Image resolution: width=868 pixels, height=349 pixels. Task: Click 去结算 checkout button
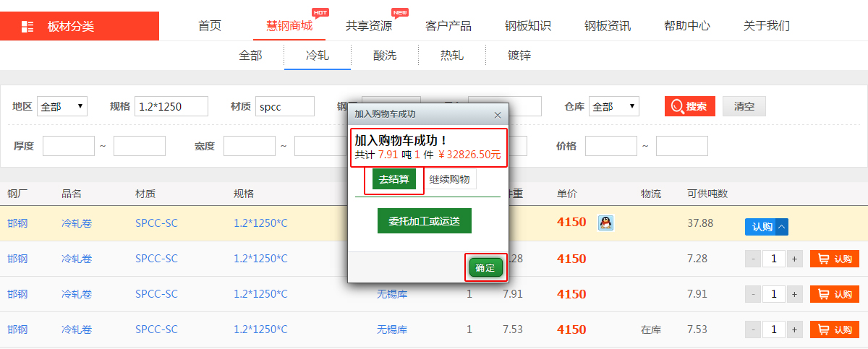point(394,179)
